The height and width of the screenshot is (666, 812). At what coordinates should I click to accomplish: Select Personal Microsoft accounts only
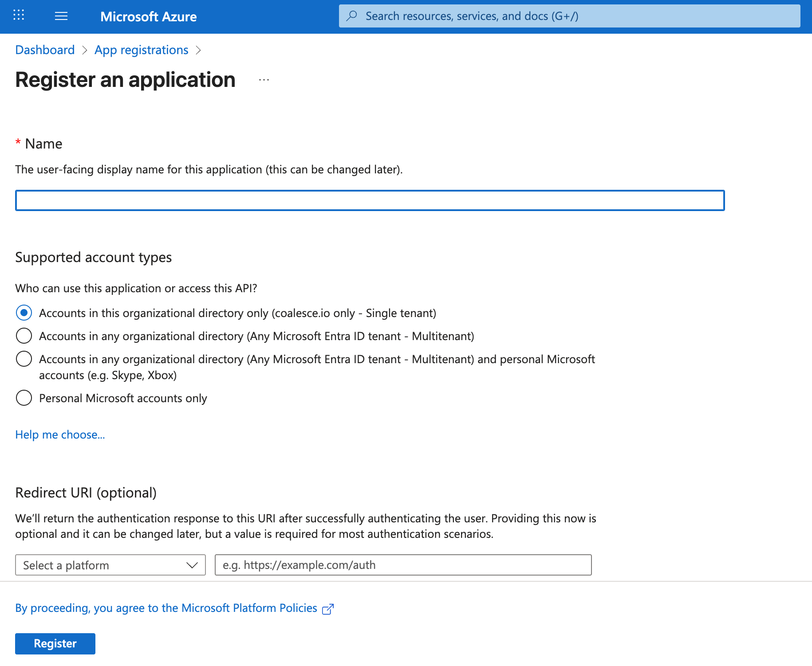click(x=24, y=398)
